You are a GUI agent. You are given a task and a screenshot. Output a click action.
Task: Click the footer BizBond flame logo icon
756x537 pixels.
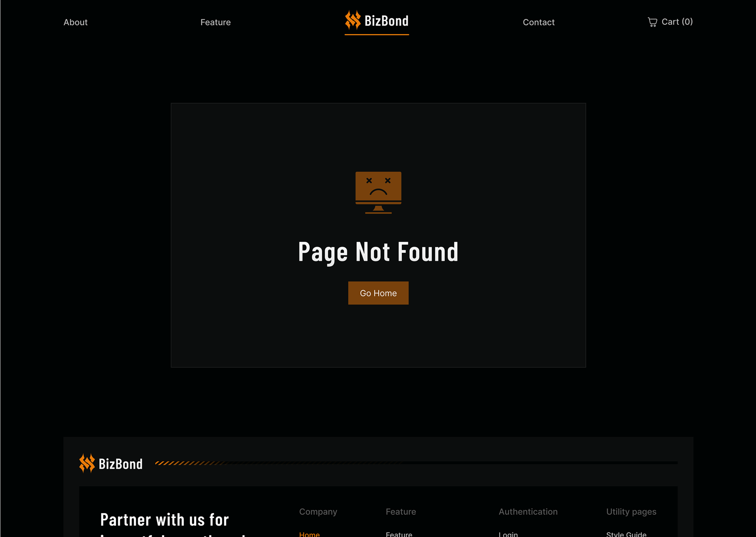point(87,463)
